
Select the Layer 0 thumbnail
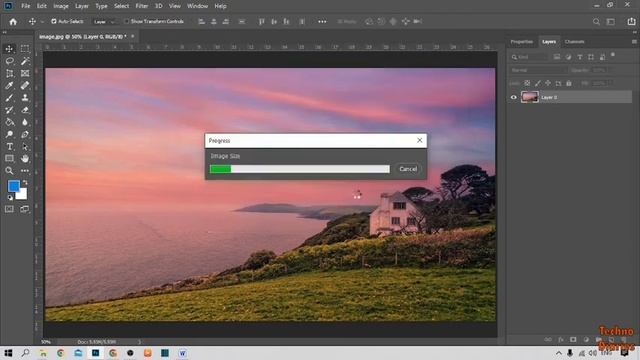tap(530, 97)
